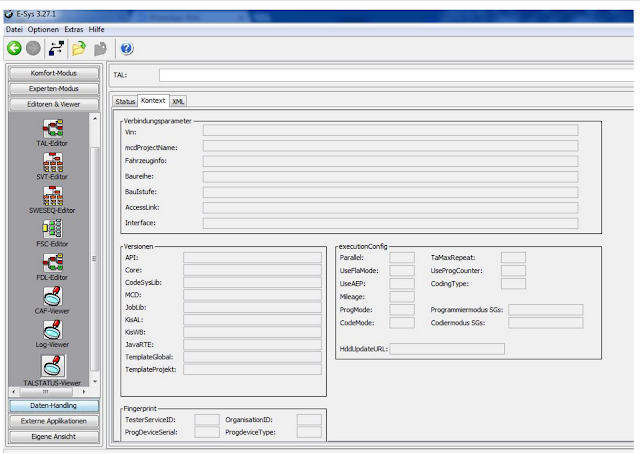This screenshot has height=454, width=640.
Task: Open the blue help question icon
Action: point(127,48)
